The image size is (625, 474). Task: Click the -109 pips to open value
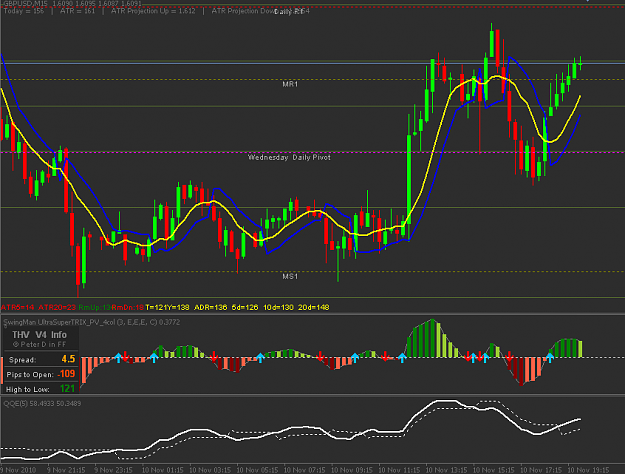[x=66, y=374]
